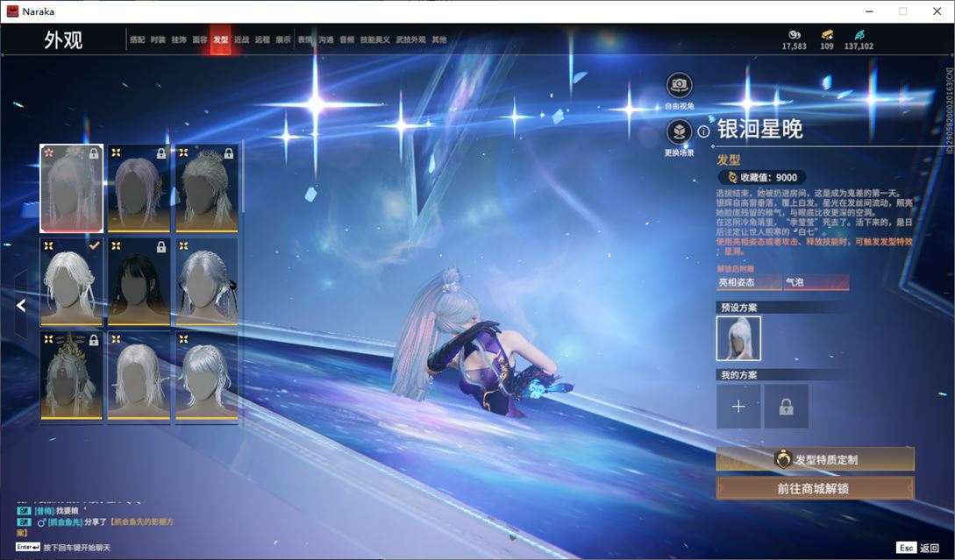This screenshot has height=560, width=955.
Task: Select the locked purple hair thumbnail
Action: click(139, 188)
